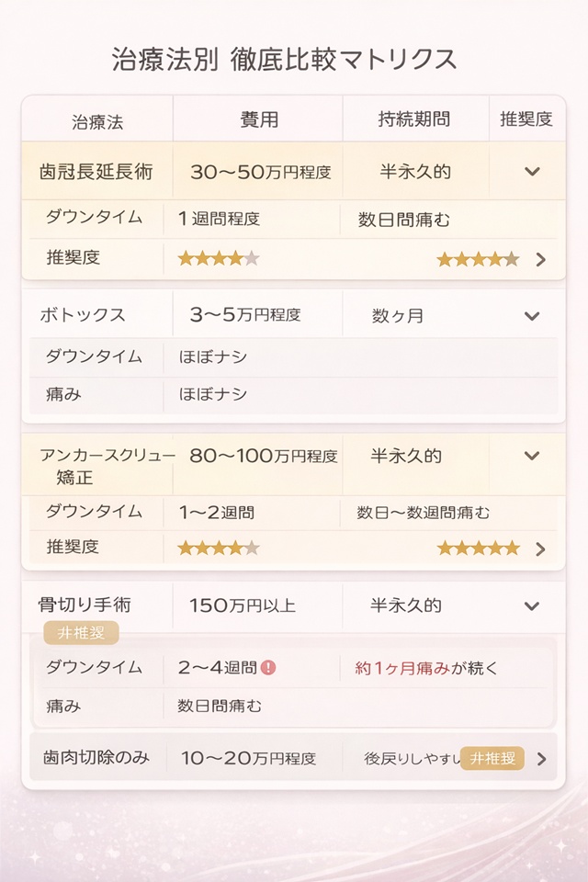Expand the ボトックス row details
The width and height of the screenshot is (588, 882).
(x=530, y=314)
